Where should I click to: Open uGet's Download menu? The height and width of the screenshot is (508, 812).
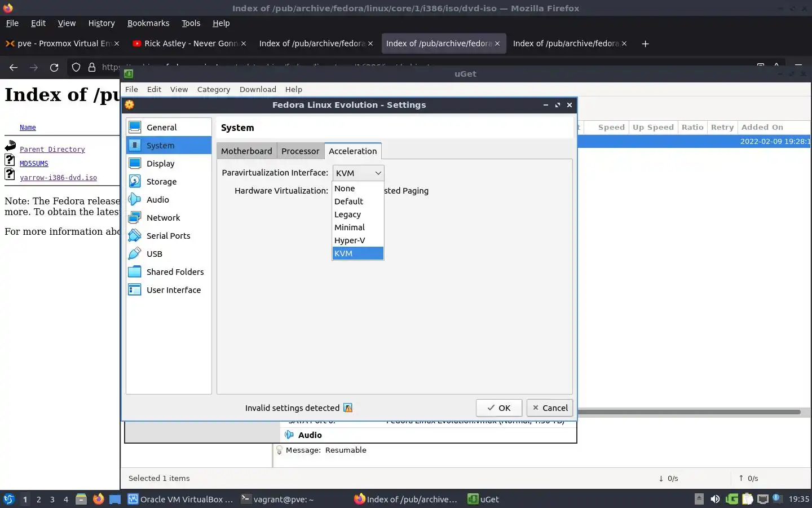pos(258,89)
